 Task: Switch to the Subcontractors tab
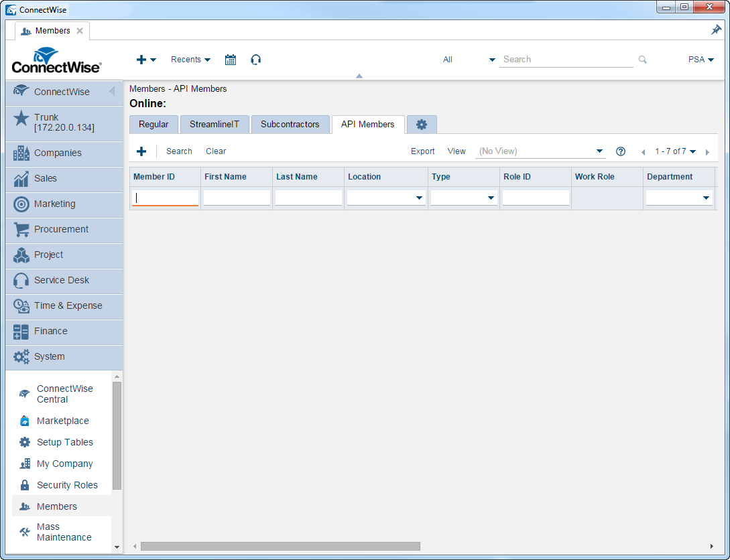coord(290,125)
